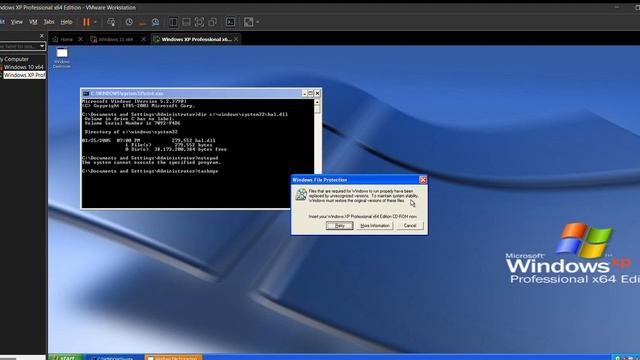
Task: Toggle the thumbnail bar layout icon
Action: pos(186,22)
